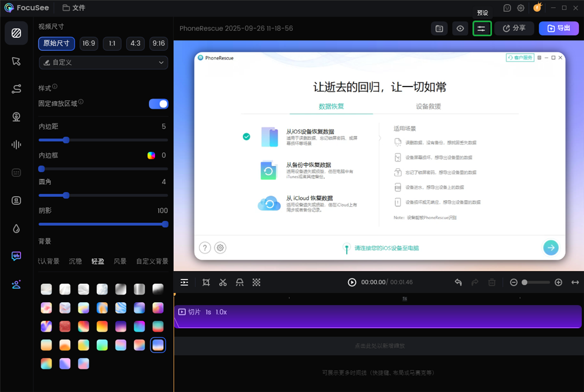Open the audio waveform sidebar panel
The height and width of the screenshot is (392, 584).
tap(16, 145)
